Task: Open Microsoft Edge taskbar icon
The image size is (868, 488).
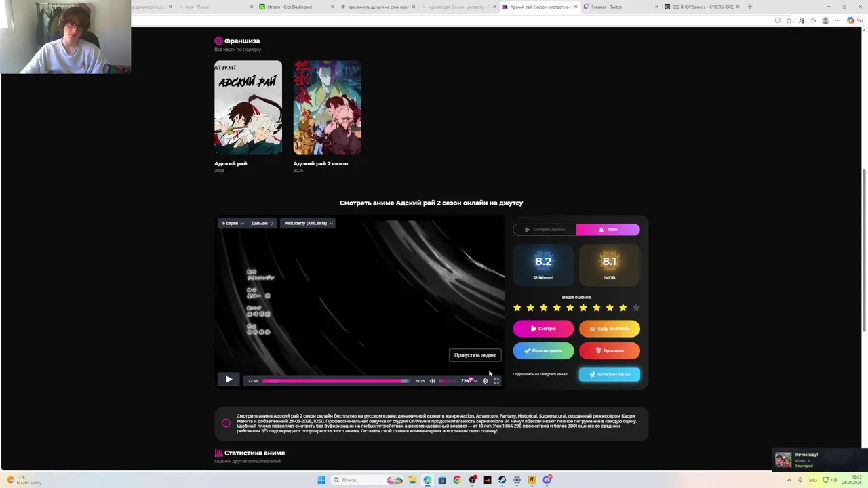Action: pos(427,480)
